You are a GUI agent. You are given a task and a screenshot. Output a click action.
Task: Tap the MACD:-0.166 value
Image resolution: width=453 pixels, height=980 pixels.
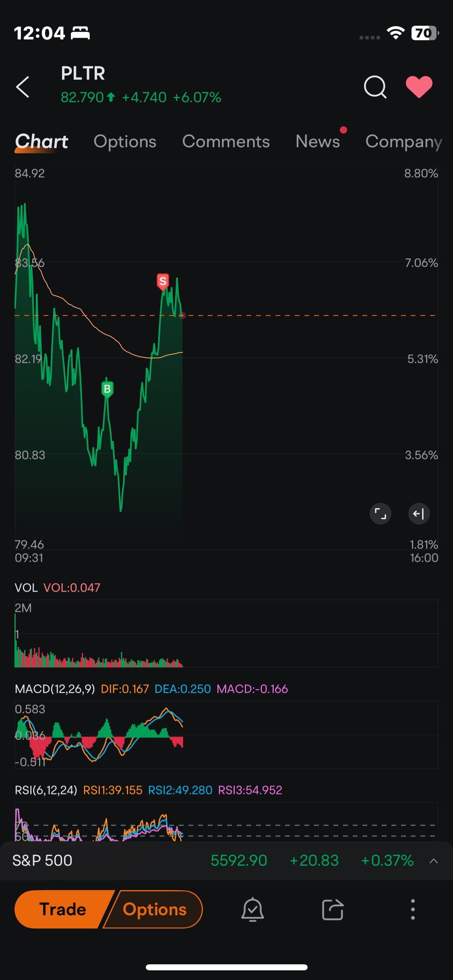click(252, 689)
